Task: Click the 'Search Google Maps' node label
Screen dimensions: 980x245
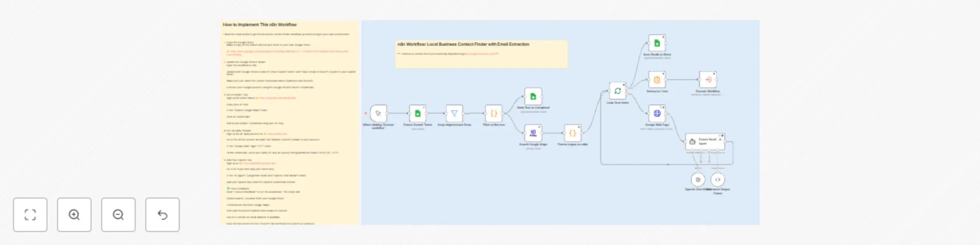Action: click(x=533, y=145)
